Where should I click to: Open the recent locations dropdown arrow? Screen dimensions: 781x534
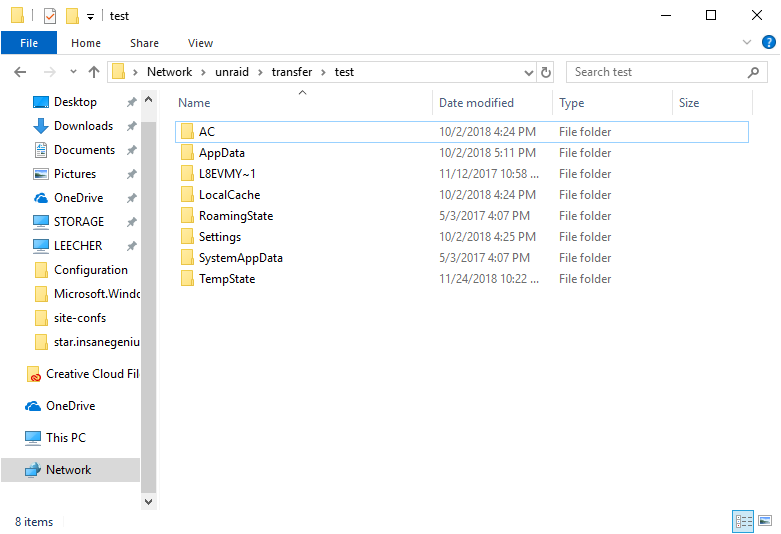73,72
